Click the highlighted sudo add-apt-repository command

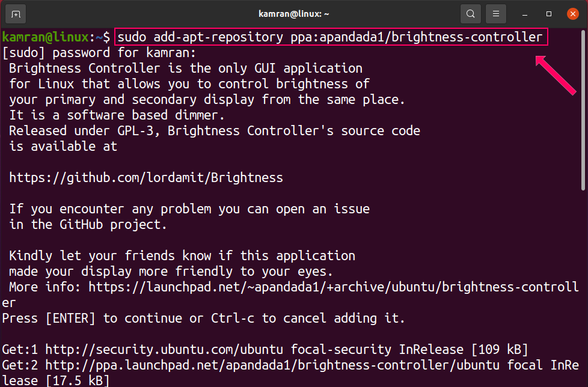coord(329,37)
